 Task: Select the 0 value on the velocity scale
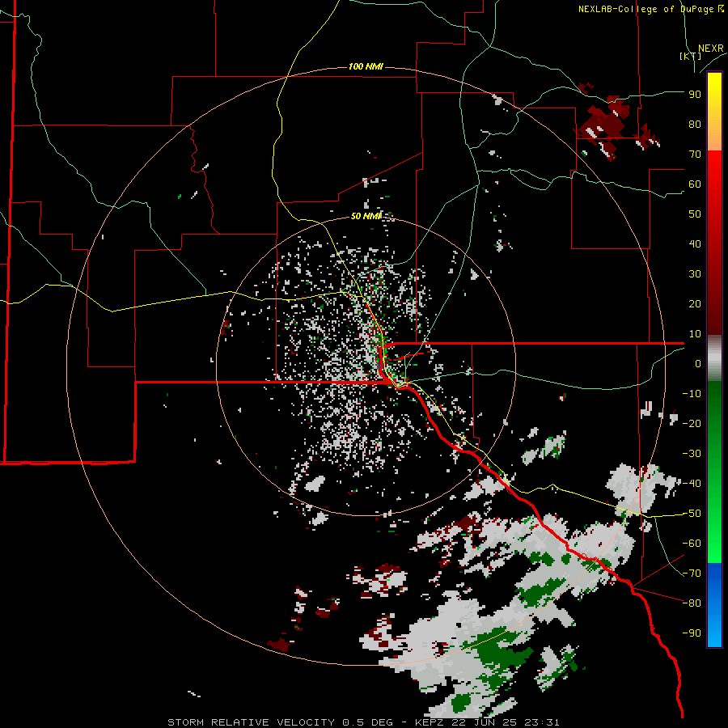698,364
